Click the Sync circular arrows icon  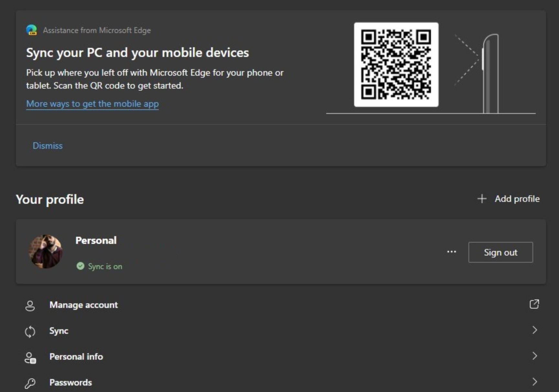(x=30, y=332)
